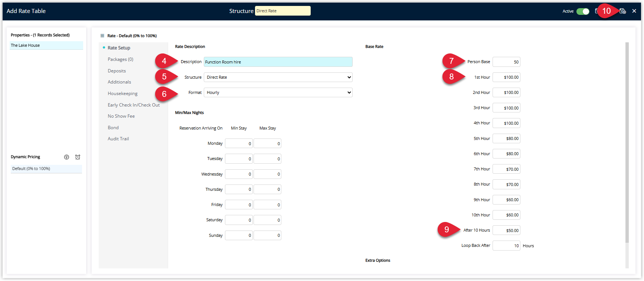Viewport: 644px width, 281px height.
Task: Toggle the Active switch off
Action: 583,11
